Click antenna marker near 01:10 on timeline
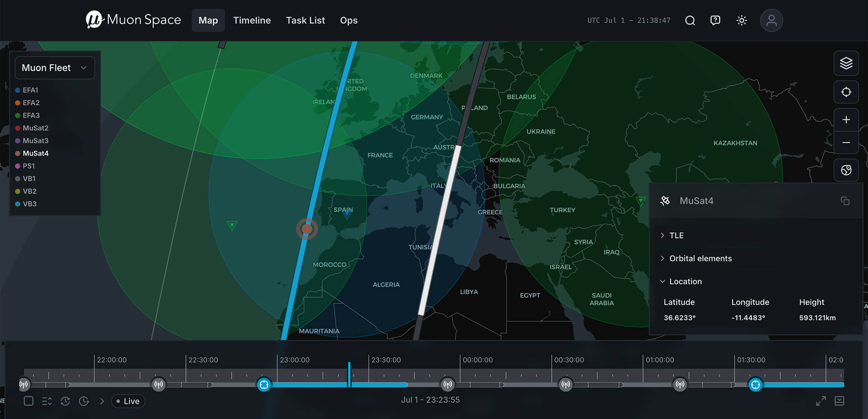Viewport: 868px width, 419px height. [x=680, y=385]
